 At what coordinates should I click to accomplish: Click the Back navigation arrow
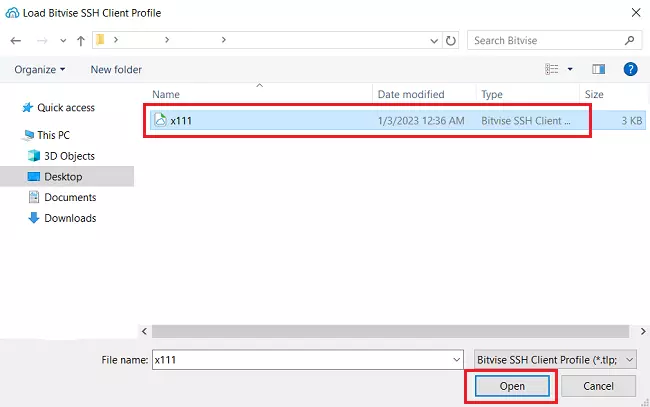pyautogui.click(x=16, y=41)
